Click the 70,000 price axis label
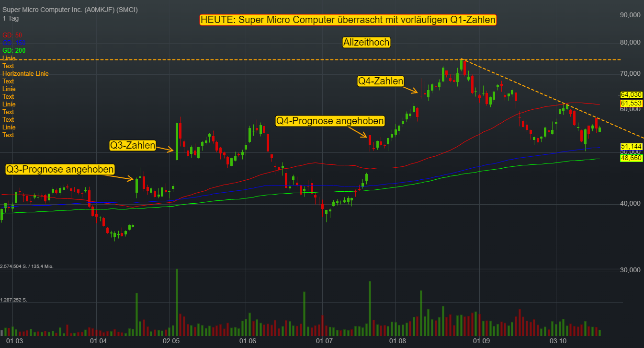Viewport: 644px width, 348px height. [630, 73]
